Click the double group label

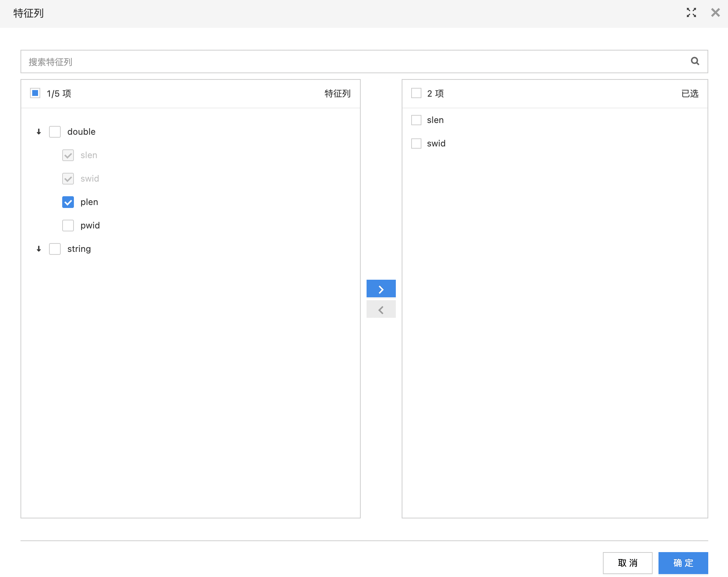[x=81, y=132]
